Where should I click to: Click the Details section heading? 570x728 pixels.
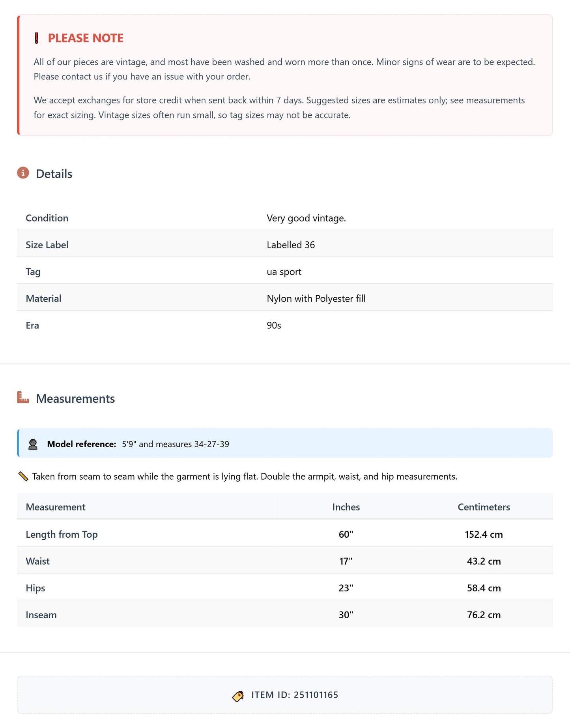pos(54,174)
